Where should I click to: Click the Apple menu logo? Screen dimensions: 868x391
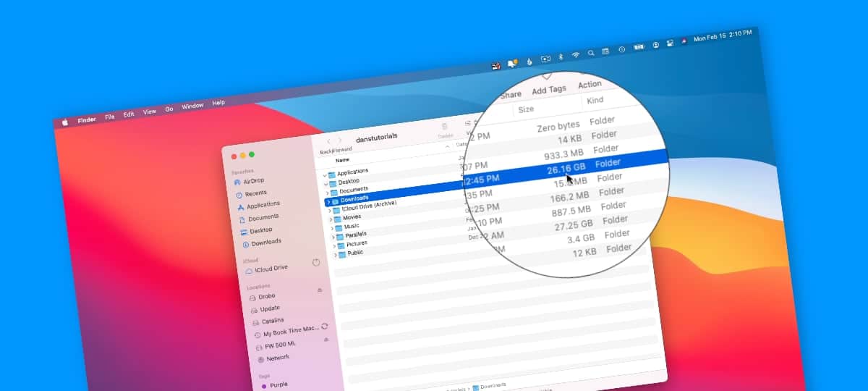coord(64,122)
